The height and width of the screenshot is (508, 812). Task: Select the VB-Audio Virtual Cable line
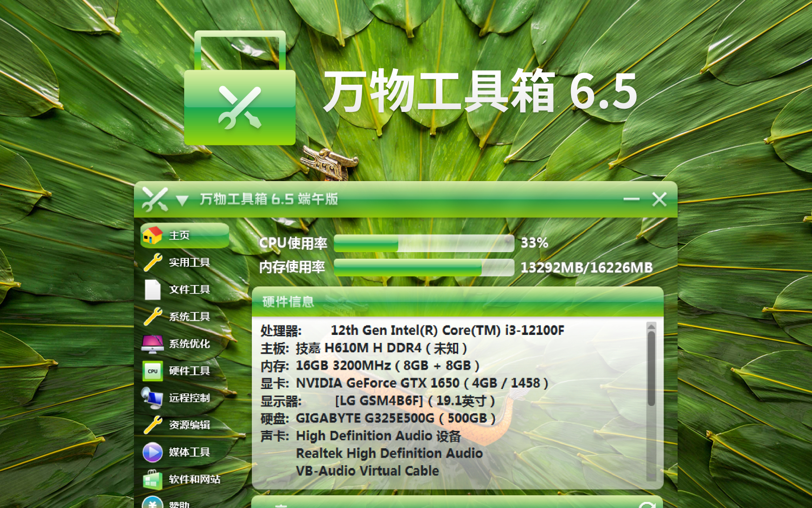[x=367, y=471]
